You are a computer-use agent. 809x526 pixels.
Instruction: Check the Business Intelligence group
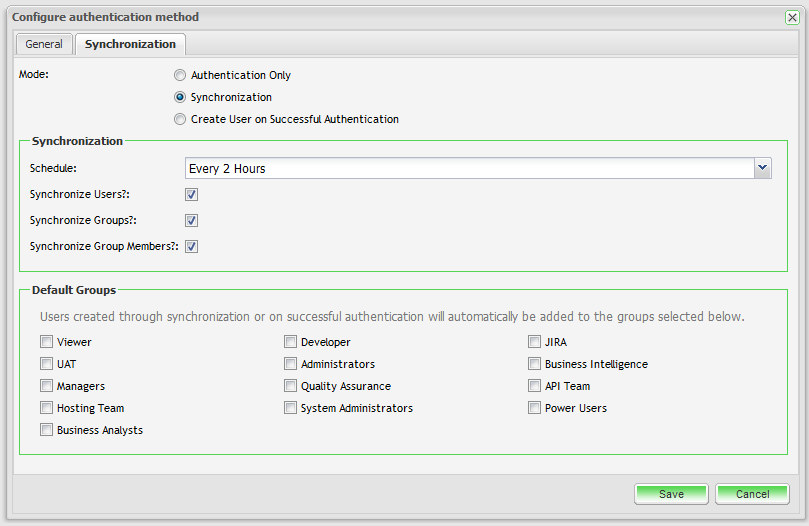pos(535,364)
